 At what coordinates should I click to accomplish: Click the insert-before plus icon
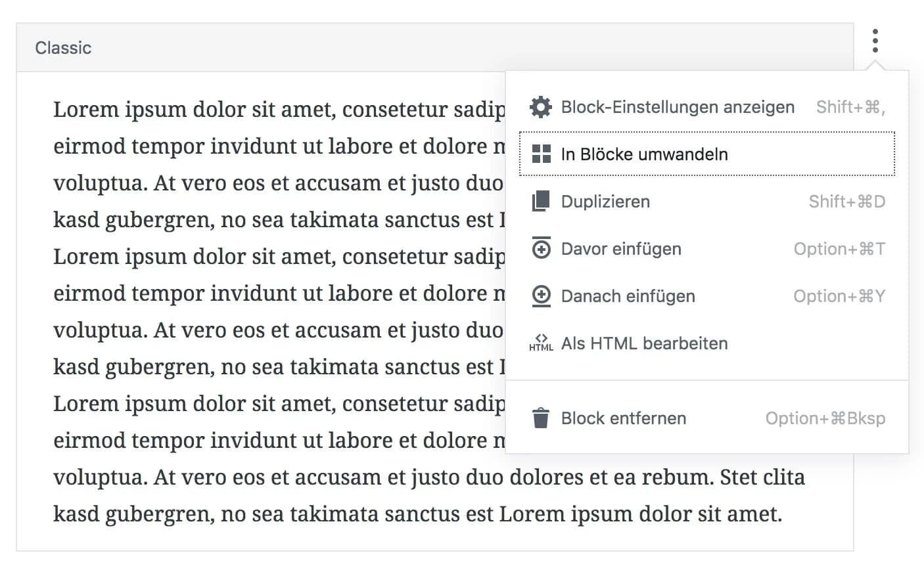pos(541,248)
